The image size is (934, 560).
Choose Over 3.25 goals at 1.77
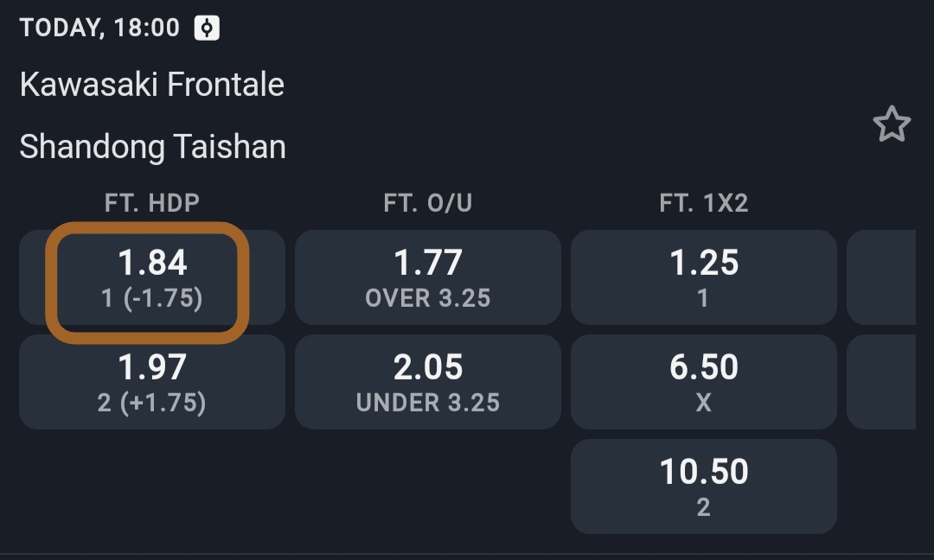428,277
